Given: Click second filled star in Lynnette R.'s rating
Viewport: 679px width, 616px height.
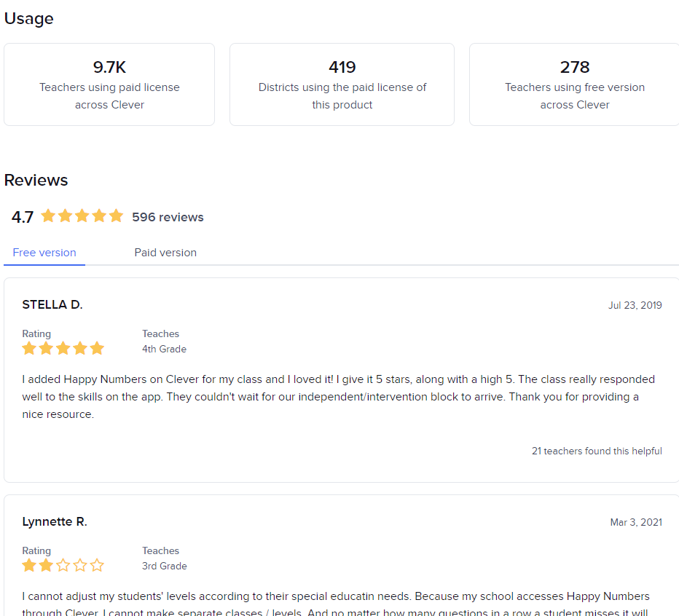Looking at the screenshot, I should click(46, 566).
